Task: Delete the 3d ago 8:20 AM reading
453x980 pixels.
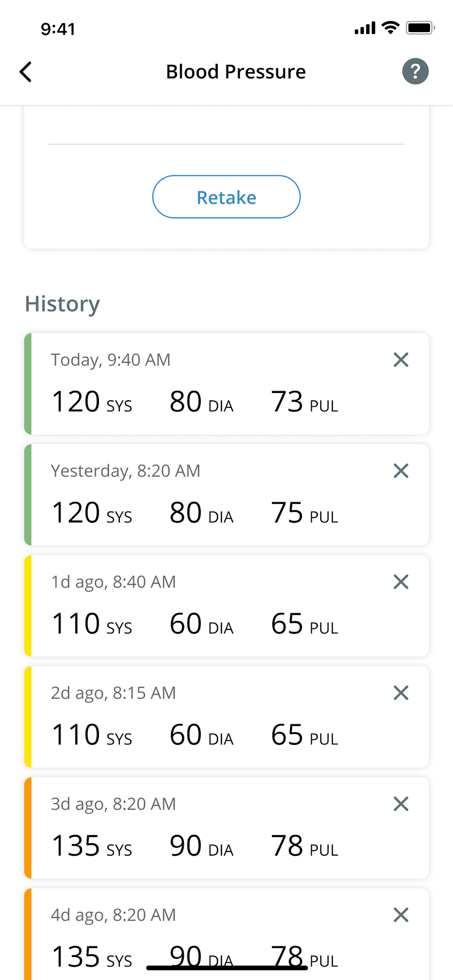Action: coord(401,804)
